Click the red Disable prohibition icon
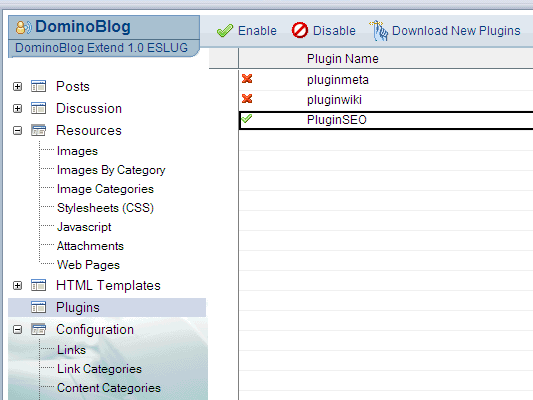 300,30
